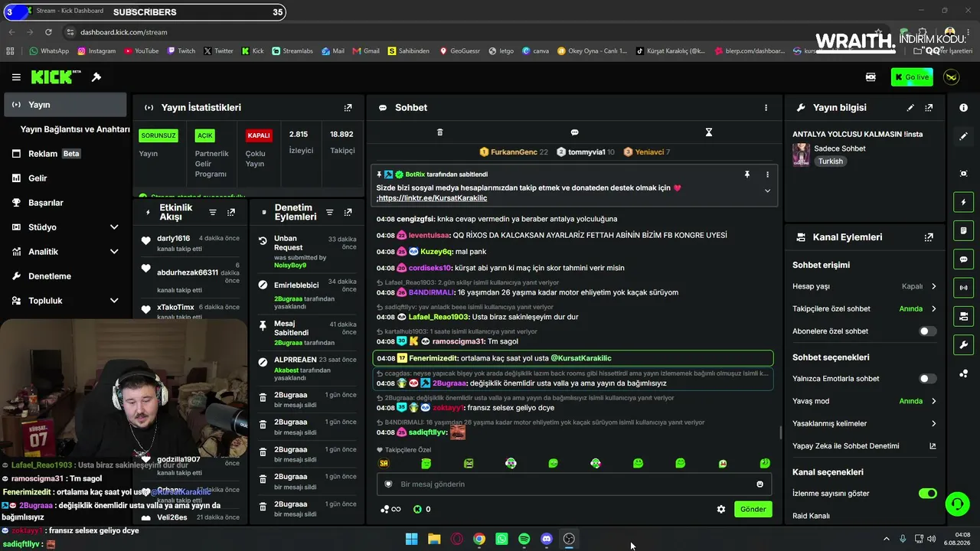Click the info icon in right sidebar
The width and height of the screenshot is (980, 551).
click(963, 108)
